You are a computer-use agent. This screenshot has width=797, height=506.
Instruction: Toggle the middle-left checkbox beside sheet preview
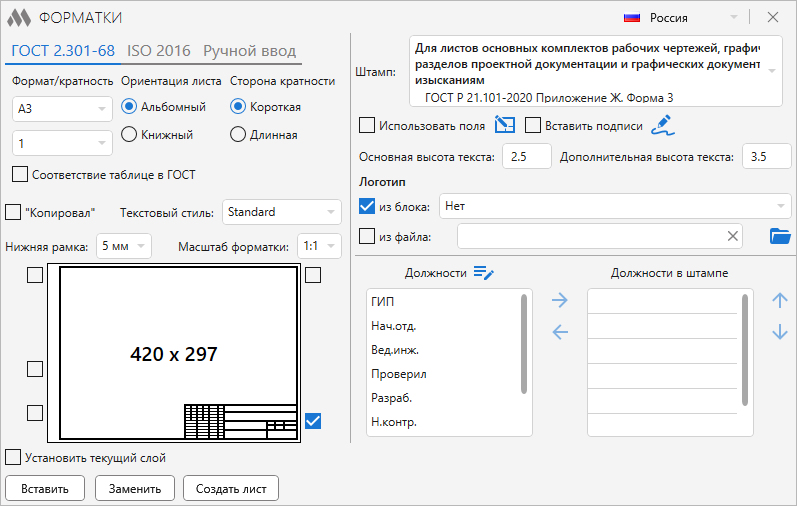(35, 369)
